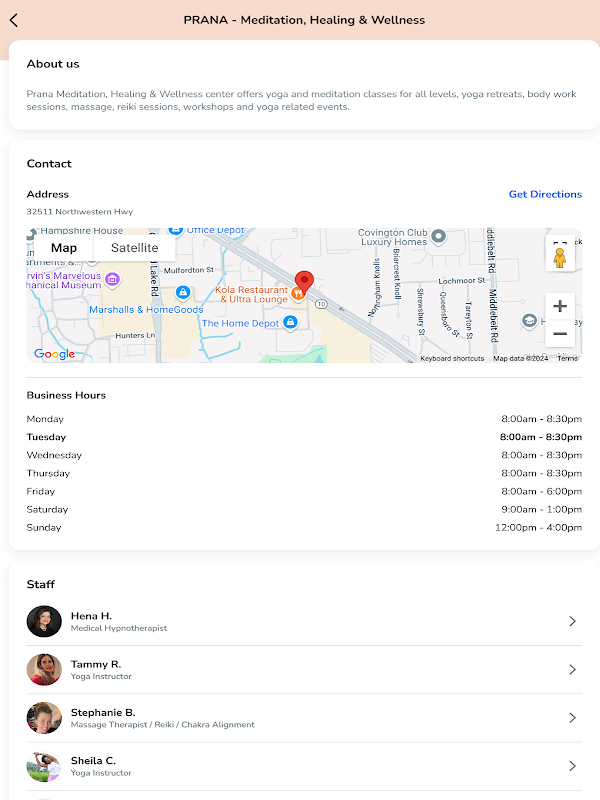600x800 pixels.
Task: Open the Google logo on map
Action: pyautogui.click(x=54, y=354)
